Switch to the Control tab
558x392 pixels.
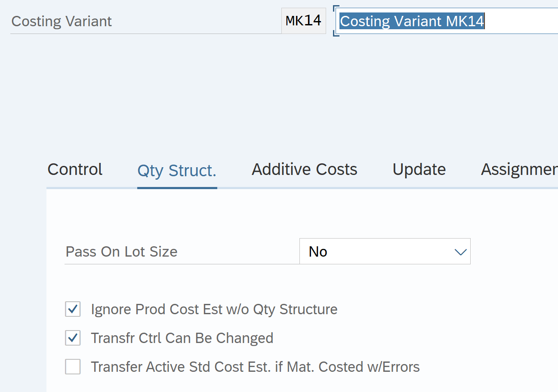(75, 170)
